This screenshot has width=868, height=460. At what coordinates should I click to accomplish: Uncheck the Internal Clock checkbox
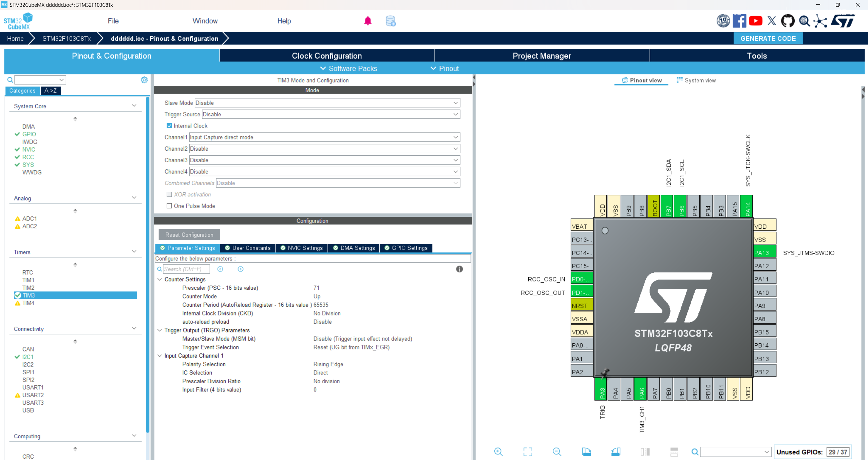point(169,126)
